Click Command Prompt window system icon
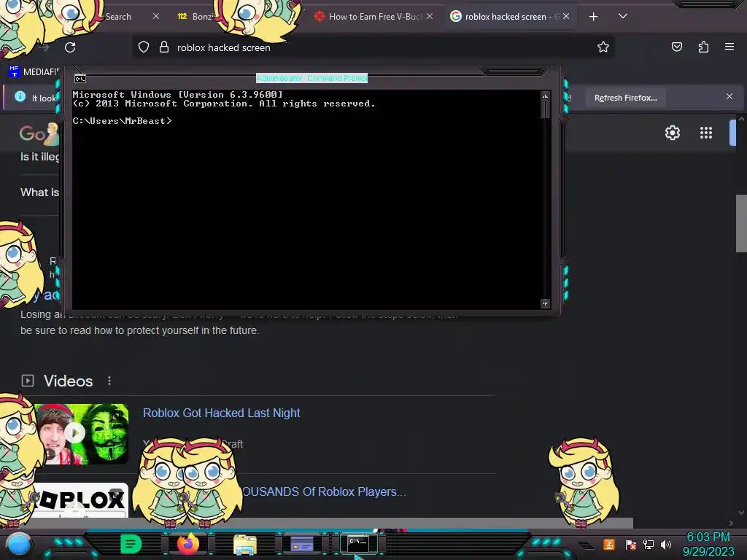Image resolution: width=747 pixels, height=560 pixels. [80, 79]
